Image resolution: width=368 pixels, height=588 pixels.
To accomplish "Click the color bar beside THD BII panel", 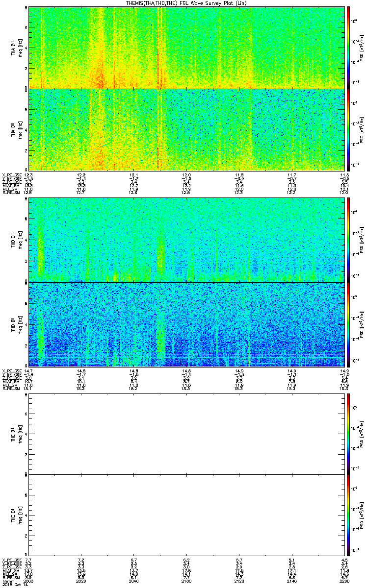I will (x=349, y=324).
